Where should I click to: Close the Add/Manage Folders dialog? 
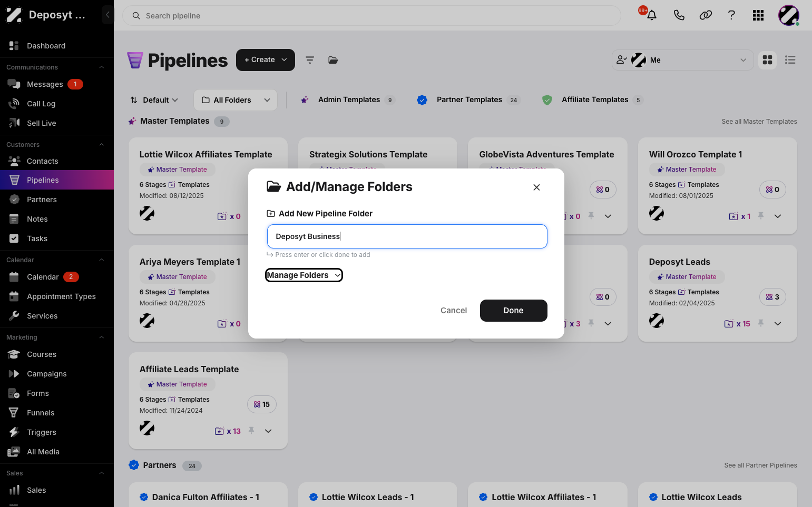point(536,187)
